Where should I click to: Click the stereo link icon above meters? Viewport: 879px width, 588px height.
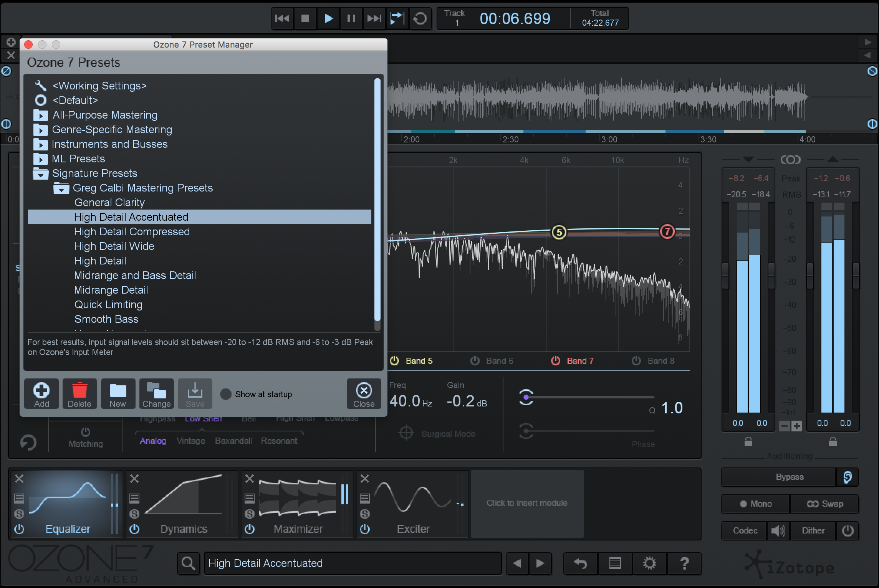point(791,159)
